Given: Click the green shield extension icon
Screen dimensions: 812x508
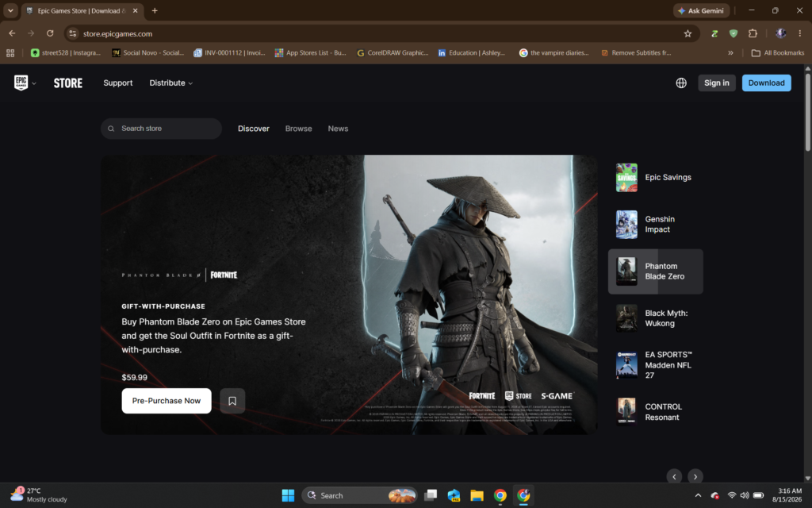Looking at the screenshot, I should (x=733, y=33).
